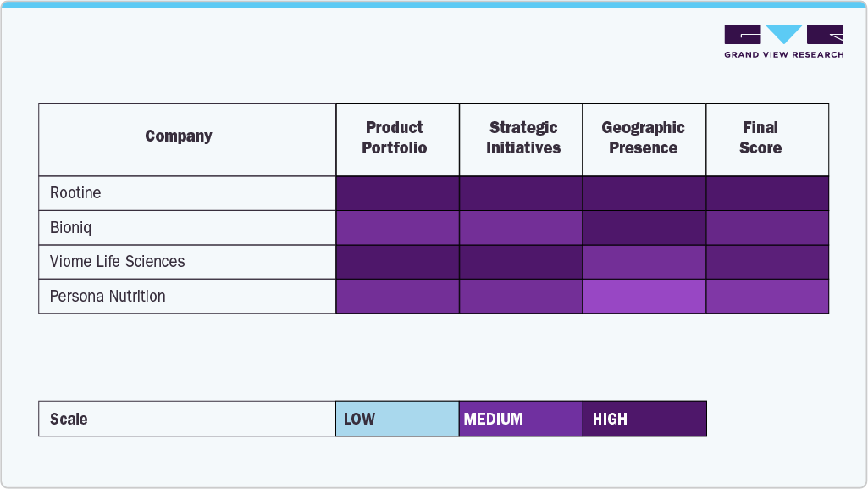Click Viome Life Sciences' Final Score cell

pos(767,262)
